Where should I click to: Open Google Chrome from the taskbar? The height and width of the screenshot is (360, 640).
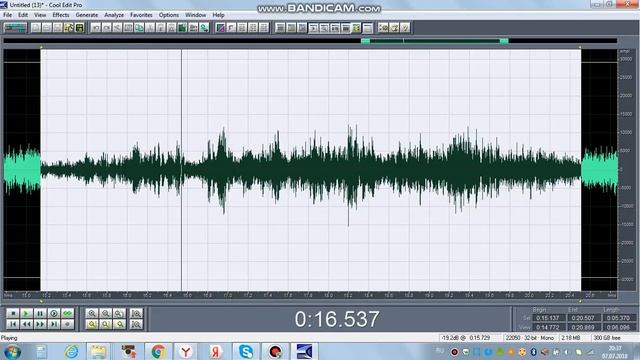point(158,351)
